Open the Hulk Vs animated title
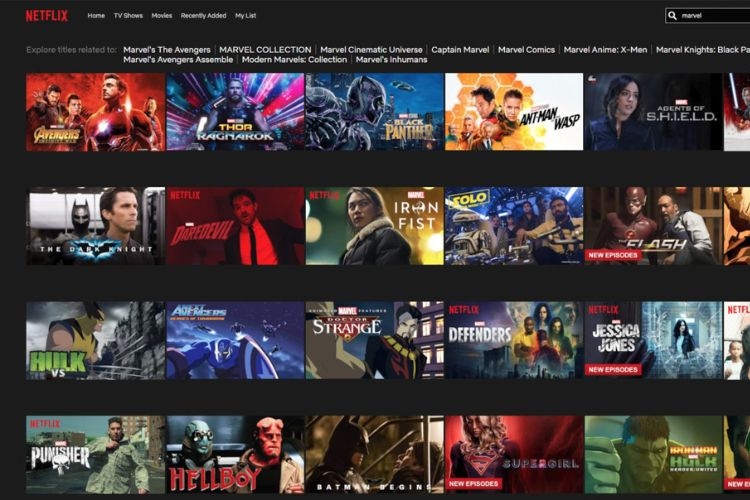This screenshot has height=500, width=750. tap(96, 340)
